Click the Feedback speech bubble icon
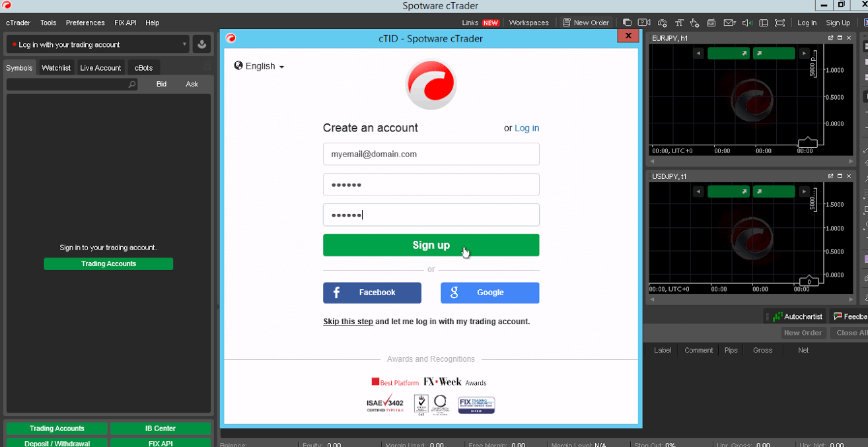Image resolution: width=868 pixels, height=447 pixels. [x=838, y=317]
